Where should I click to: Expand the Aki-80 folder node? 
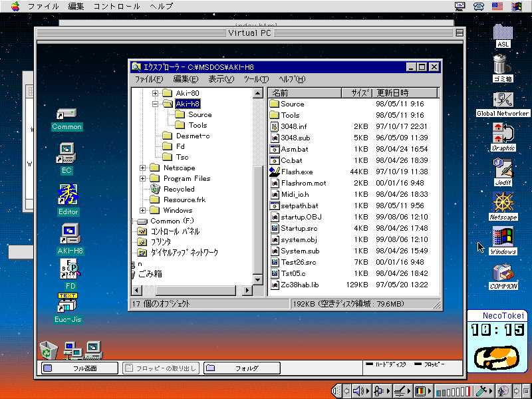tap(156, 93)
